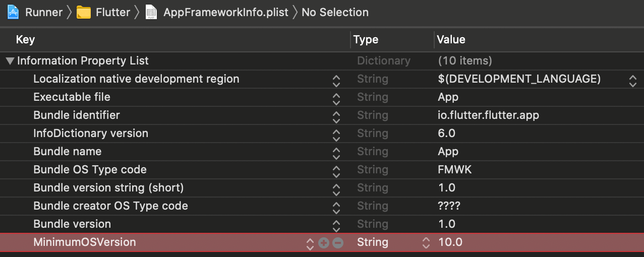Select the 10.0 value field of MinimumOSVersion
Viewport: 644px width, 257px height.
pyautogui.click(x=450, y=242)
